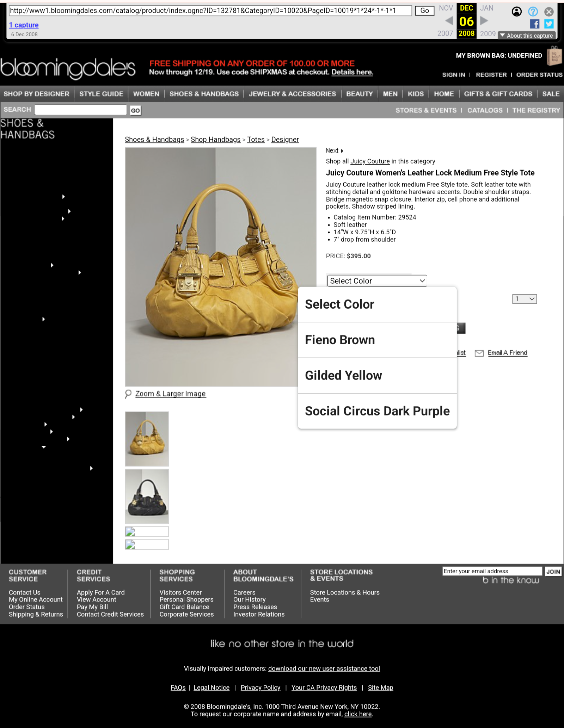Image resolution: width=564 pixels, height=728 pixels.
Task: Open Apply For A Card link
Action: (x=100, y=592)
